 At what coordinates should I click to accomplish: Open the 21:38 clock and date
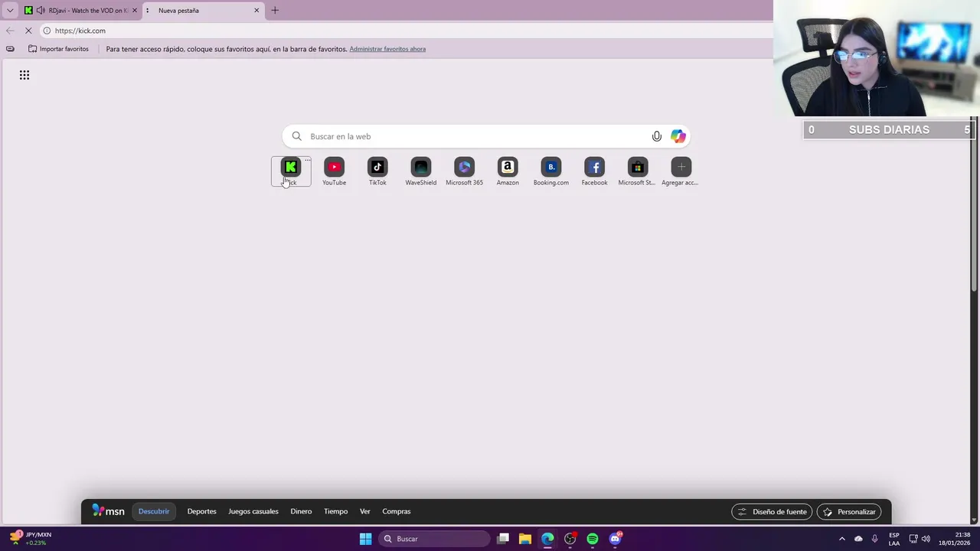click(x=955, y=539)
